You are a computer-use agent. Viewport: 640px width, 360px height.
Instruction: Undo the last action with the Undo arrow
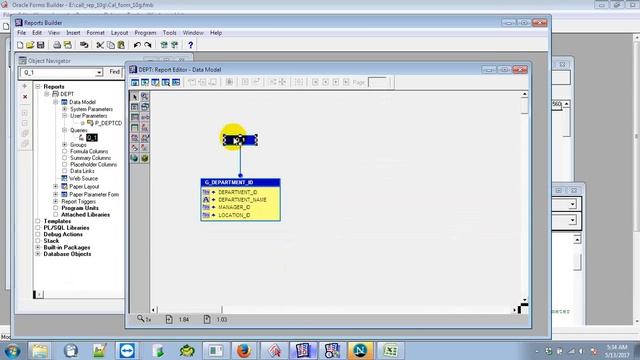(137, 45)
